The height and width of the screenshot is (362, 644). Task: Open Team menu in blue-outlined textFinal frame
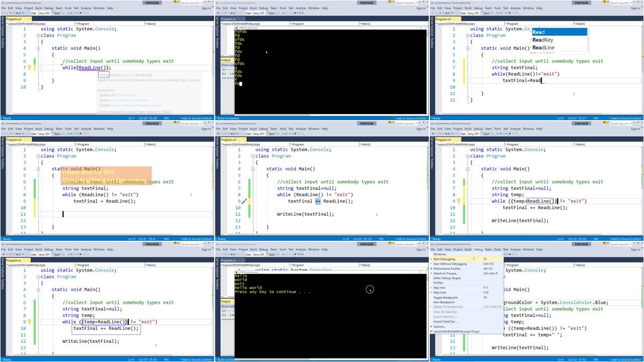click(59, 249)
